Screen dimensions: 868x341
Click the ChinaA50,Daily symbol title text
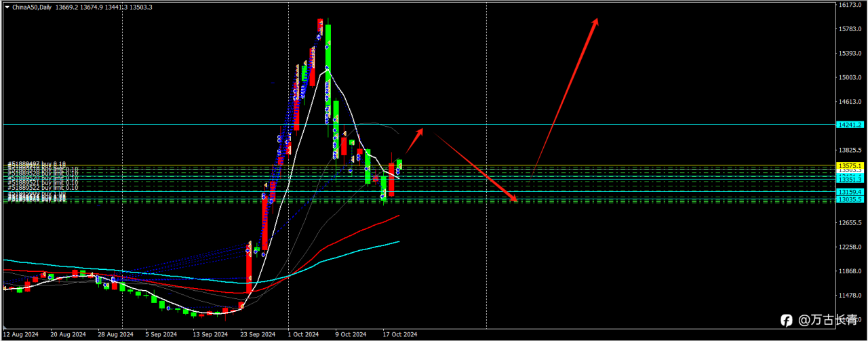coord(32,7)
